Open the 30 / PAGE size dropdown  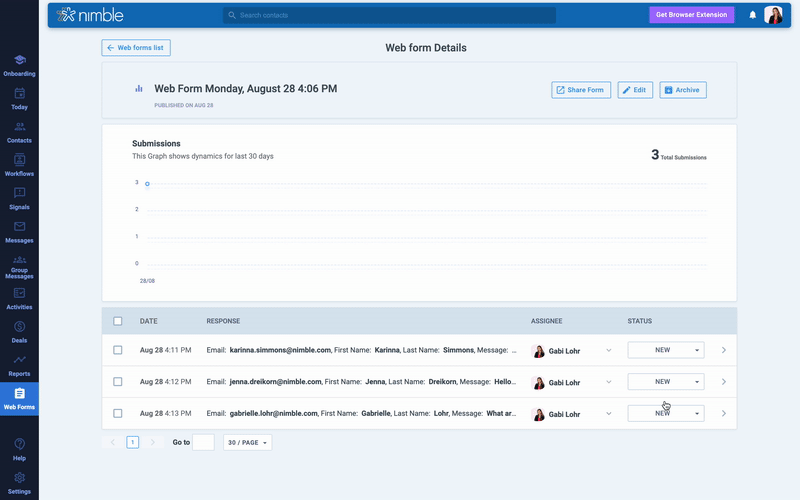[x=247, y=442]
